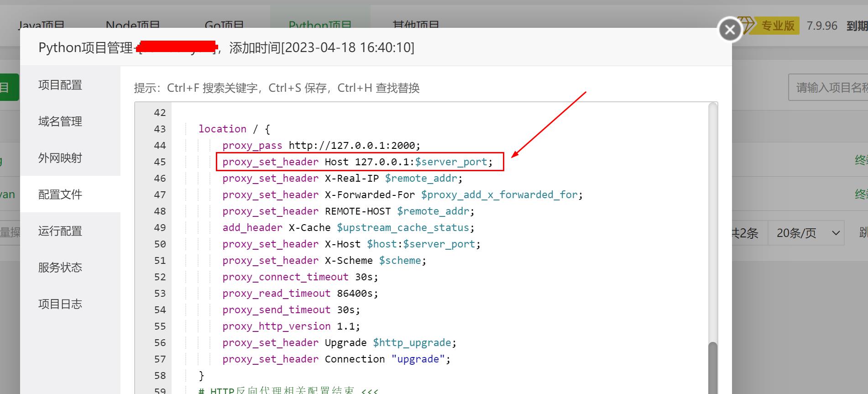Click the X-Real-IP $remote_addr line
Image resolution: width=868 pixels, height=394 pixels.
coord(342,178)
